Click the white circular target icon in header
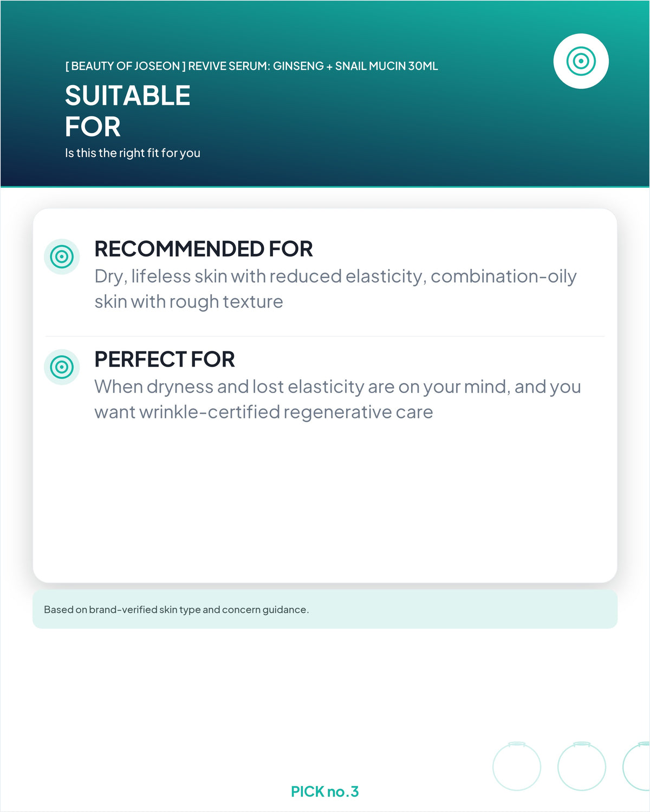This screenshot has width=650, height=812. pyautogui.click(x=581, y=61)
